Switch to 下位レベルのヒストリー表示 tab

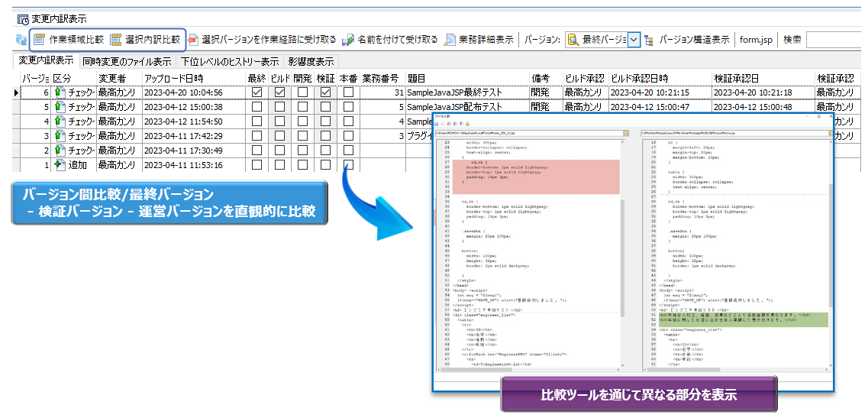coord(229,61)
